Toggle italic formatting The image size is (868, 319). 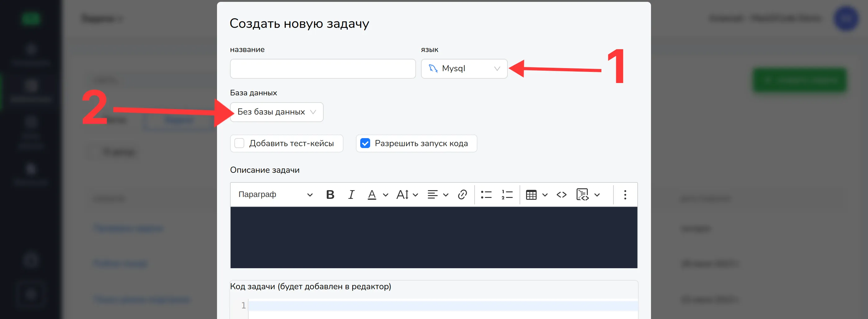(x=351, y=194)
